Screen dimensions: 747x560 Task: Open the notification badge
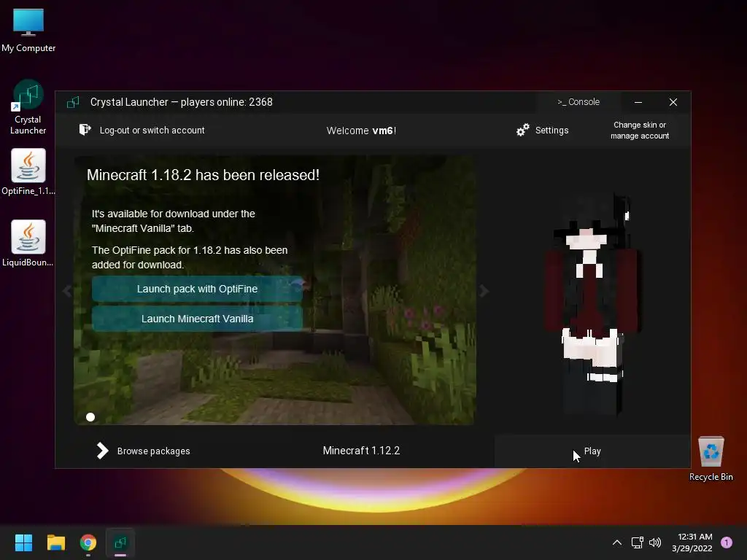pyautogui.click(x=727, y=542)
